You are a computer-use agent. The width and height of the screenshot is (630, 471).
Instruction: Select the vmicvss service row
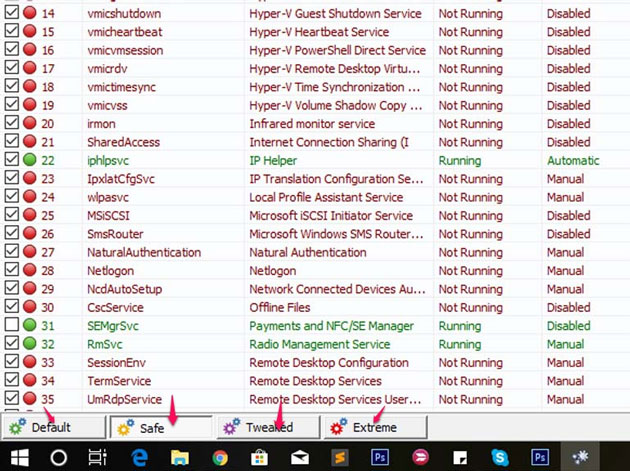pyautogui.click(x=315, y=105)
